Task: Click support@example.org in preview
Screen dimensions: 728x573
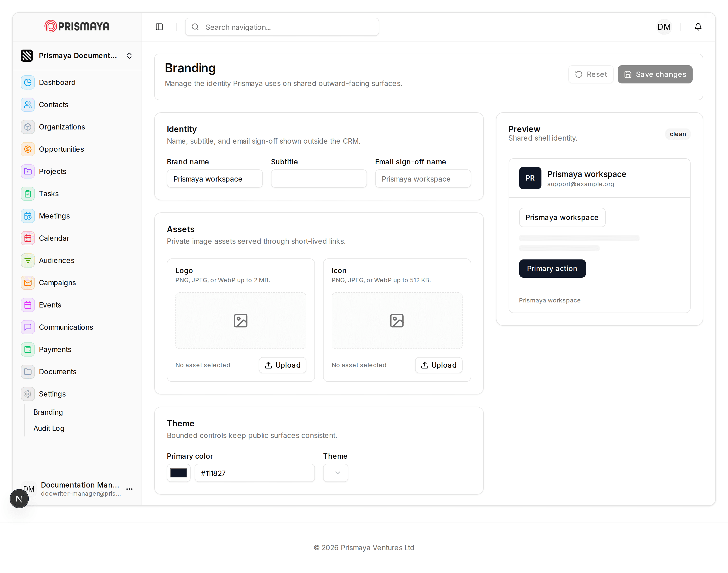Action: tap(580, 184)
